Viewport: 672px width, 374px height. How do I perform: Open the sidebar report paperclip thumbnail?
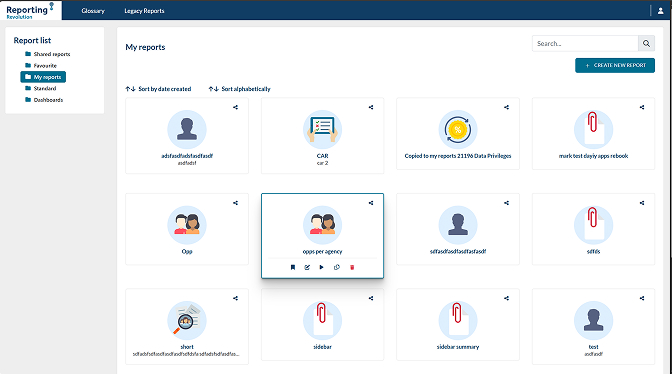pos(322,320)
